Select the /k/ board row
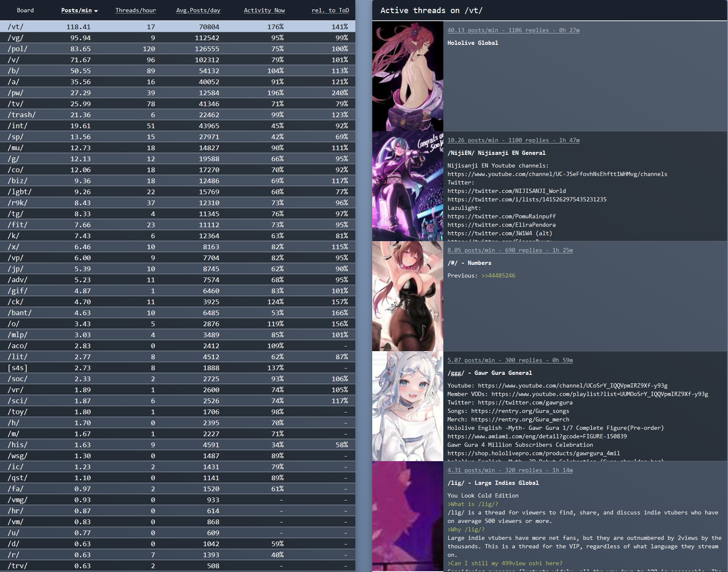Image resolution: width=728 pixels, height=572 pixels. (x=178, y=236)
